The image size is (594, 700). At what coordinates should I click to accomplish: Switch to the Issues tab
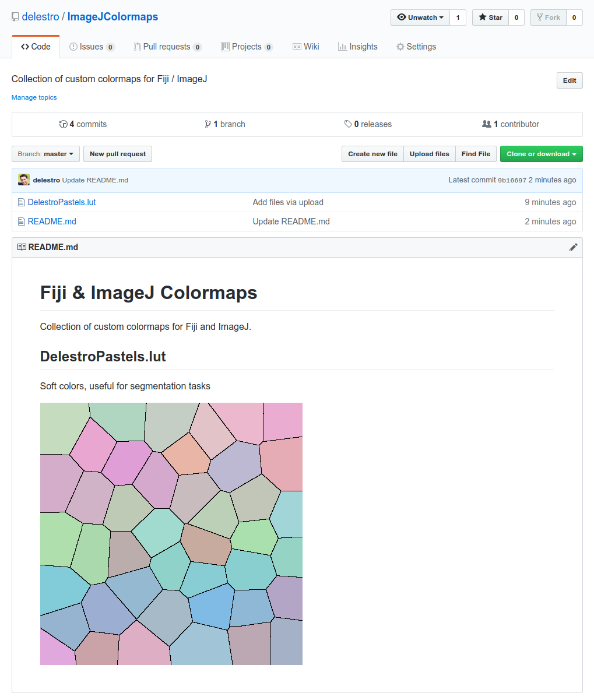(x=92, y=47)
